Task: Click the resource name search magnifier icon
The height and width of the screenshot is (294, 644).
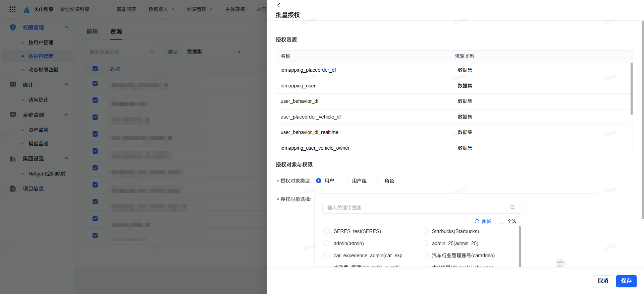Action: (152, 52)
